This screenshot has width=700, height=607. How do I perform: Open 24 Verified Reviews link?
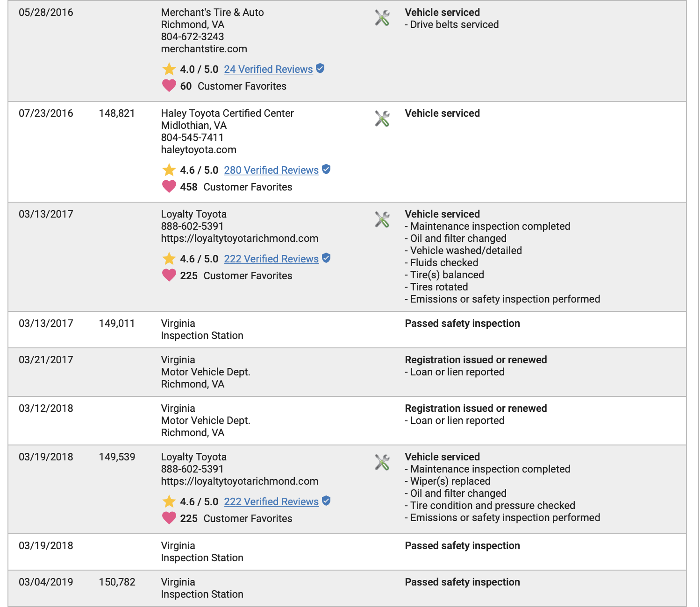pyautogui.click(x=268, y=70)
